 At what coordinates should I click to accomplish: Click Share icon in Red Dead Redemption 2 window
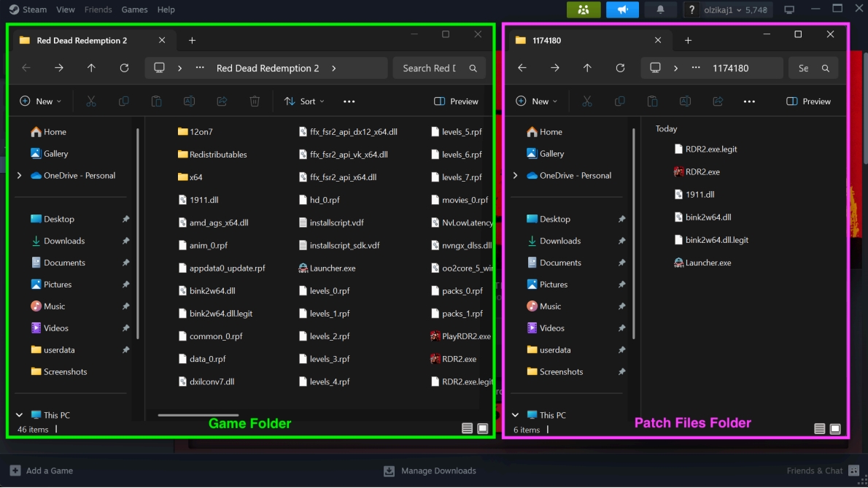tap(222, 101)
